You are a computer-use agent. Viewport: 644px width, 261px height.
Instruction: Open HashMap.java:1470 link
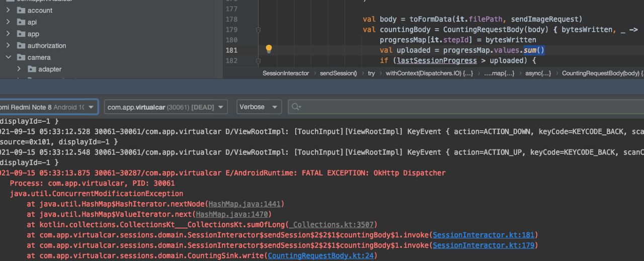click(232, 214)
